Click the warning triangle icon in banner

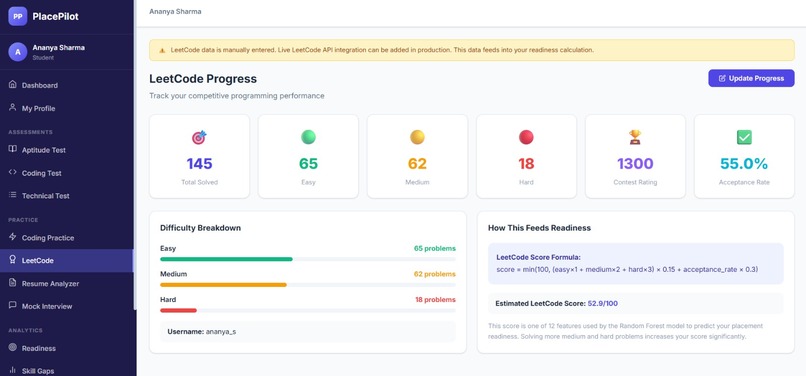162,50
